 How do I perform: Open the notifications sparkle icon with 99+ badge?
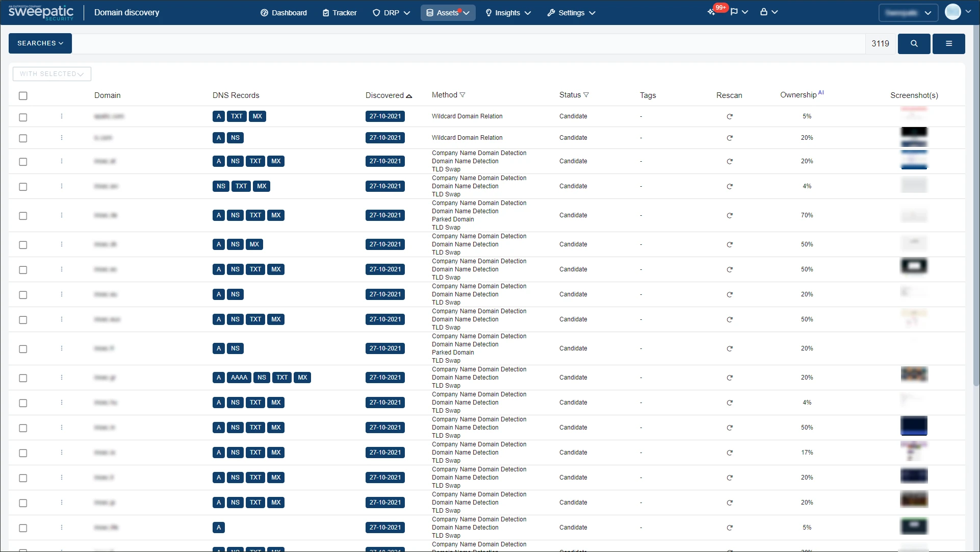tap(711, 11)
